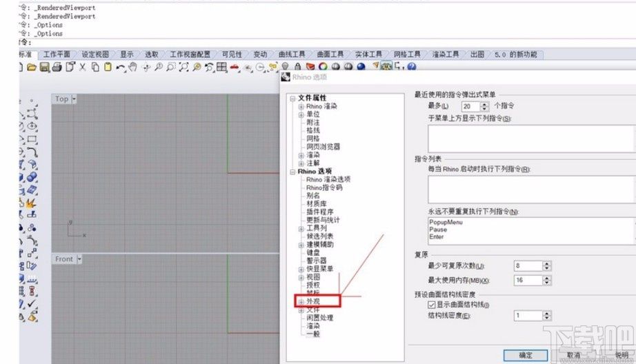Click the 取消 button in Rhino options
Image resolution: width=636 pixels, height=364 pixels.
[573, 355]
